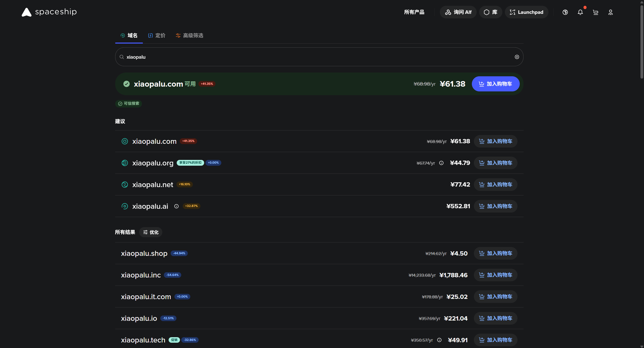Select the 域名 tab
644x348 pixels.
point(129,36)
